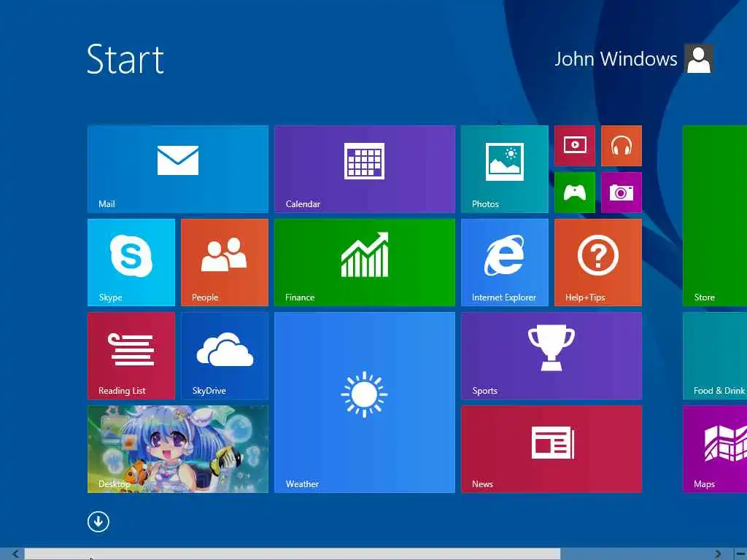Image resolution: width=747 pixels, height=560 pixels.
Task: Launch the SkyDrive tile
Action: (x=225, y=356)
